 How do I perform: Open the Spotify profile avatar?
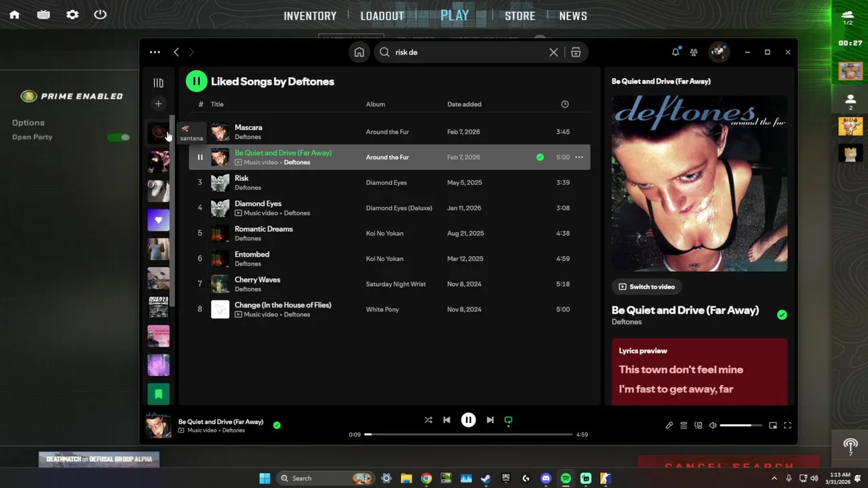(718, 52)
